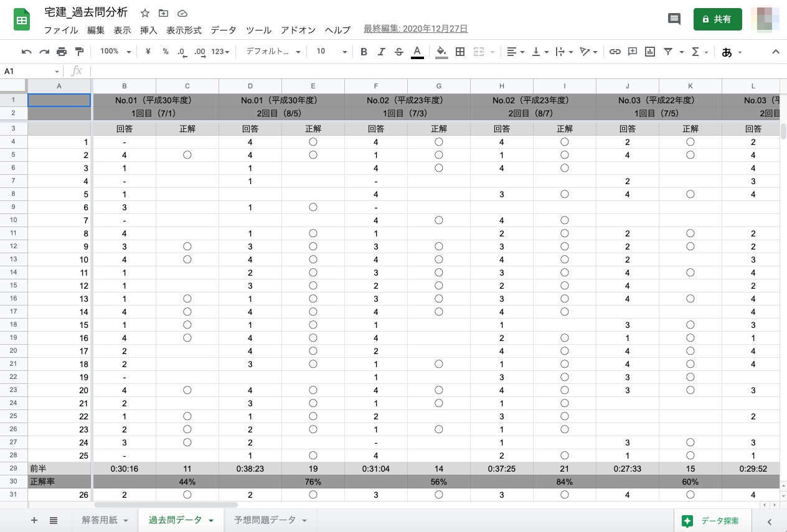The height and width of the screenshot is (532, 787).
Task: Click the input tools あ icon
Action: coord(727,52)
